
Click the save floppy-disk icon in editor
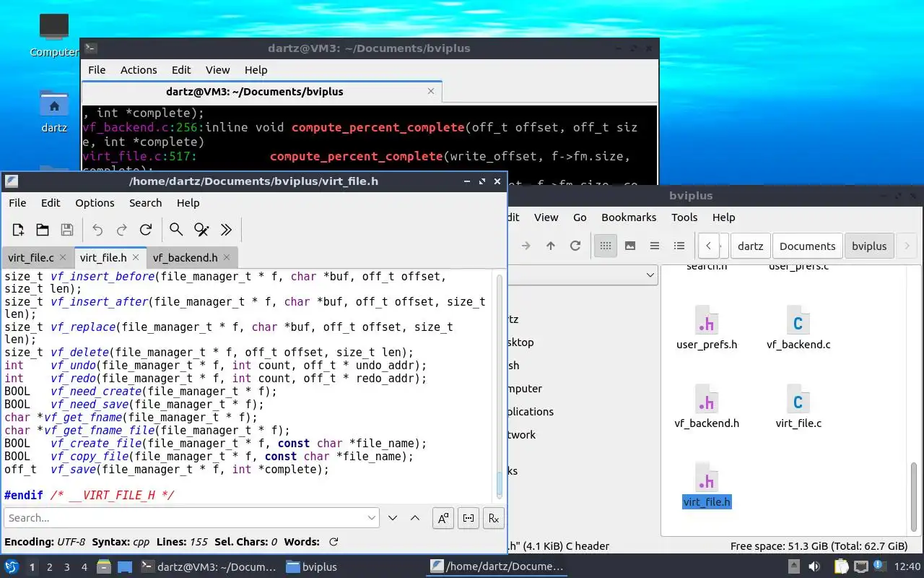point(67,230)
